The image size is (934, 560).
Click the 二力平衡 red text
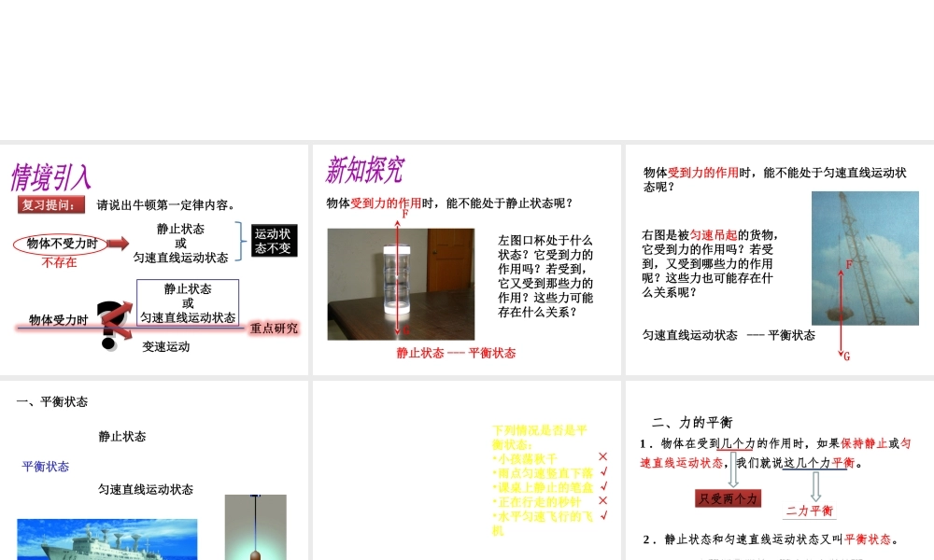[x=810, y=511]
